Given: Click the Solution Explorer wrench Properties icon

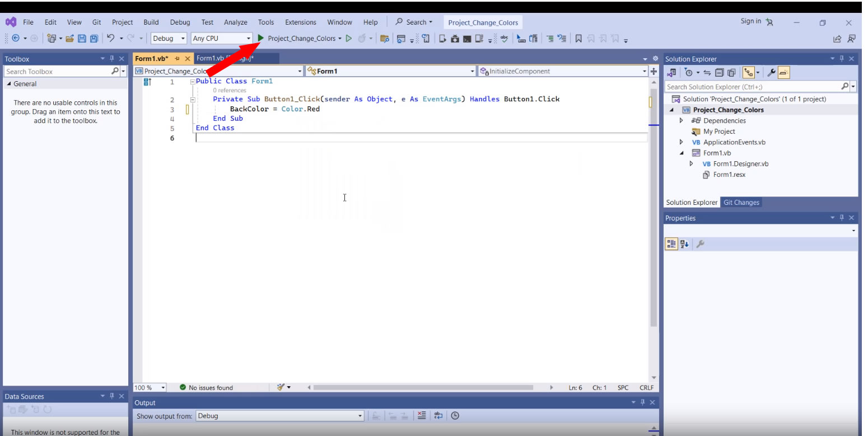Looking at the screenshot, I should tap(771, 73).
